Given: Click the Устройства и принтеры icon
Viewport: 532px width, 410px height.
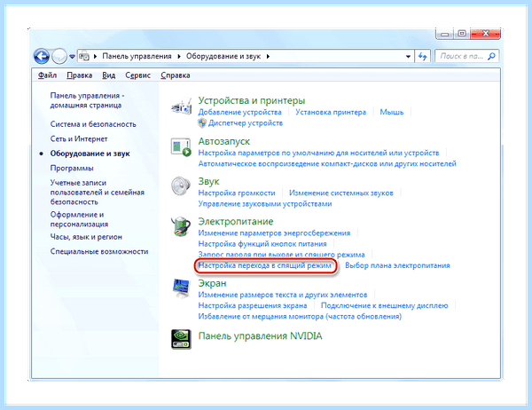Looking at the screenshot, I should pyautogui.click(x=181, y=106).
